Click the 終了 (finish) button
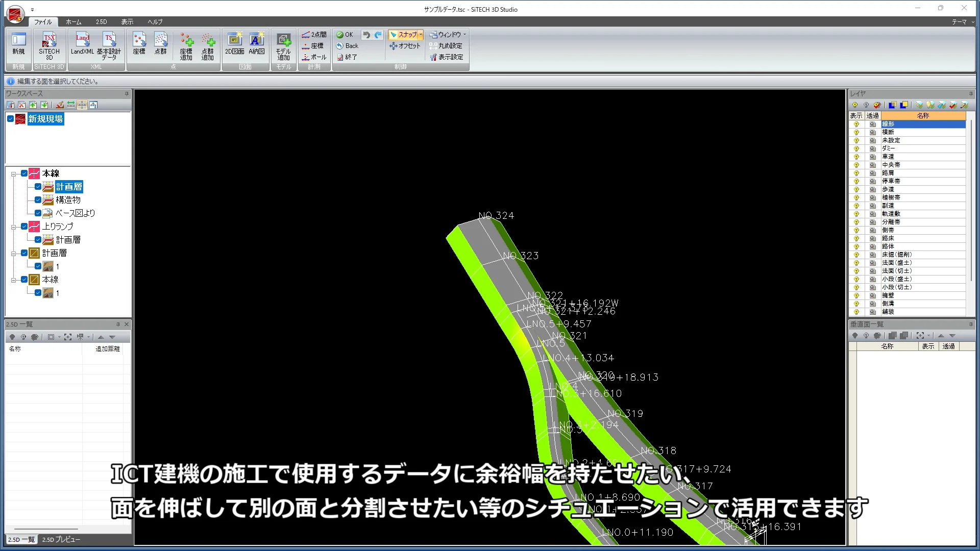The width and height of the screenshot is (980, 551). pos(347,57)
